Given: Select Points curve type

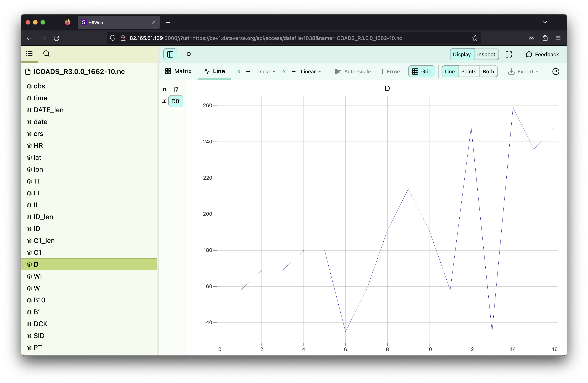Looking at the screenshot, I should [469, 72].
